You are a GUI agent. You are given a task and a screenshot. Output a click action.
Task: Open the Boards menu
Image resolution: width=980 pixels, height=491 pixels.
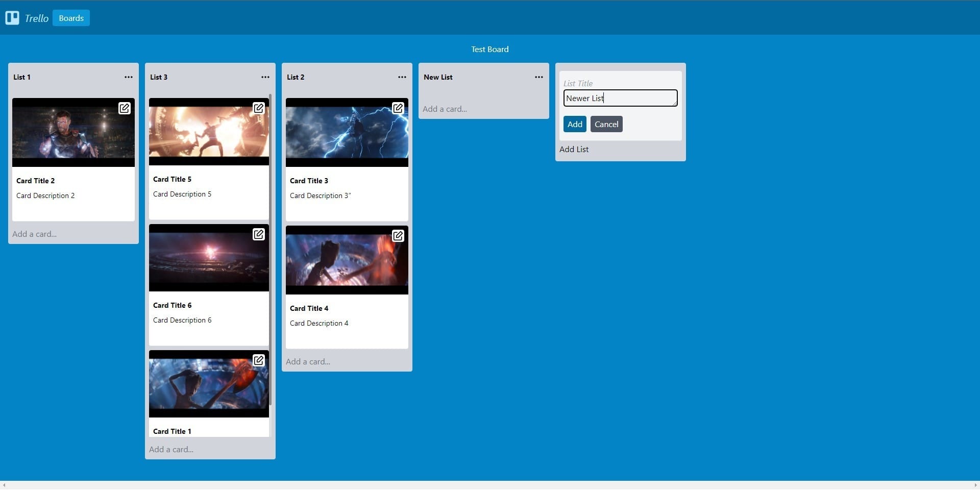click(71, 18)
